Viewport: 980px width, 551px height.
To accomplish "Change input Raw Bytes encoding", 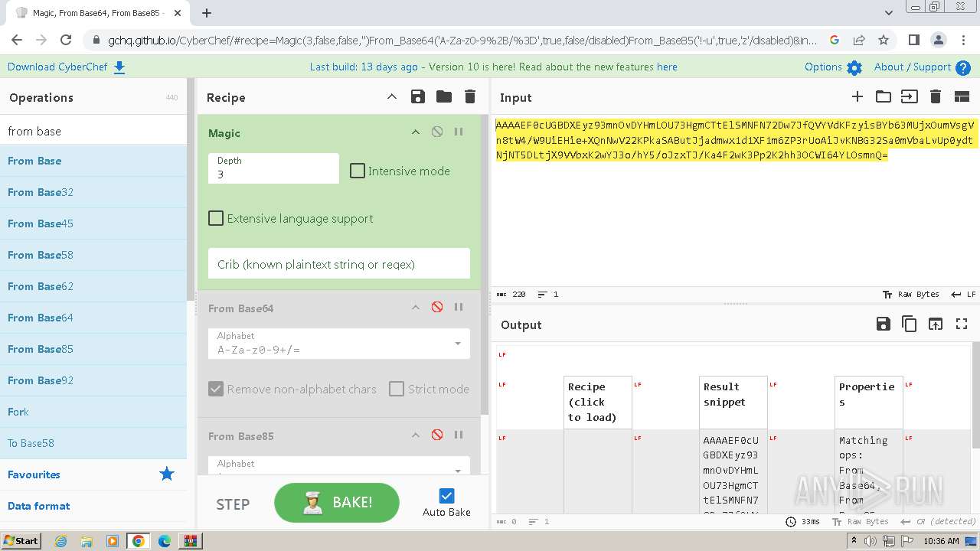I will 910,294.
